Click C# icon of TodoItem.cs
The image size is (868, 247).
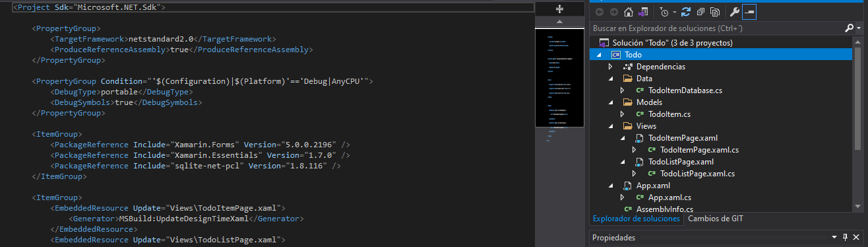pyautogui.click(x=640, y=114)
